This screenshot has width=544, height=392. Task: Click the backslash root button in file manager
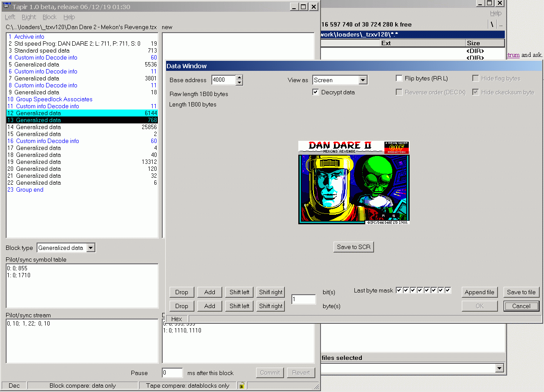[x=492, y=24]
